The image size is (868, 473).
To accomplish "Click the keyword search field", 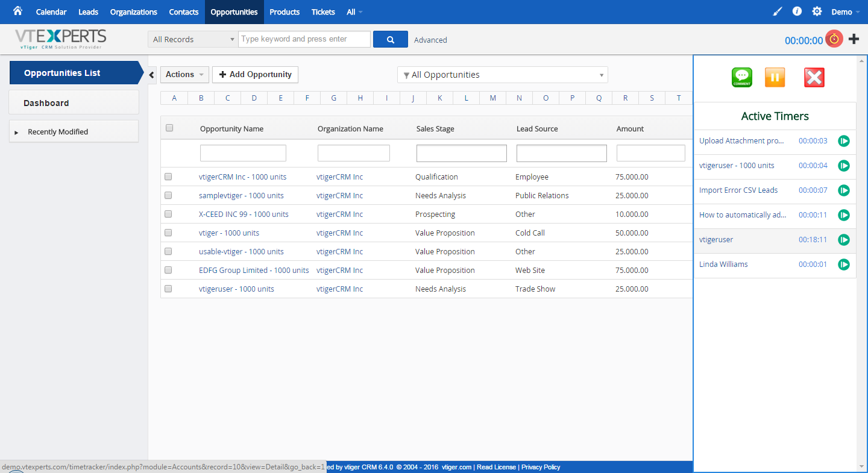I will tap(304, 39).
